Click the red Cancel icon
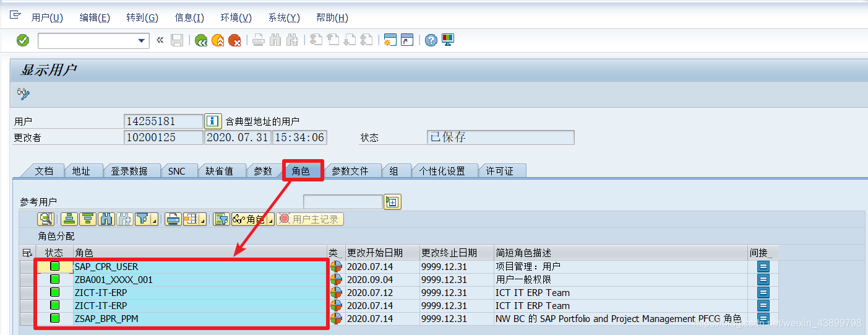Image resolution: width=868 pixels, height=335 pixels. point(234,40)
